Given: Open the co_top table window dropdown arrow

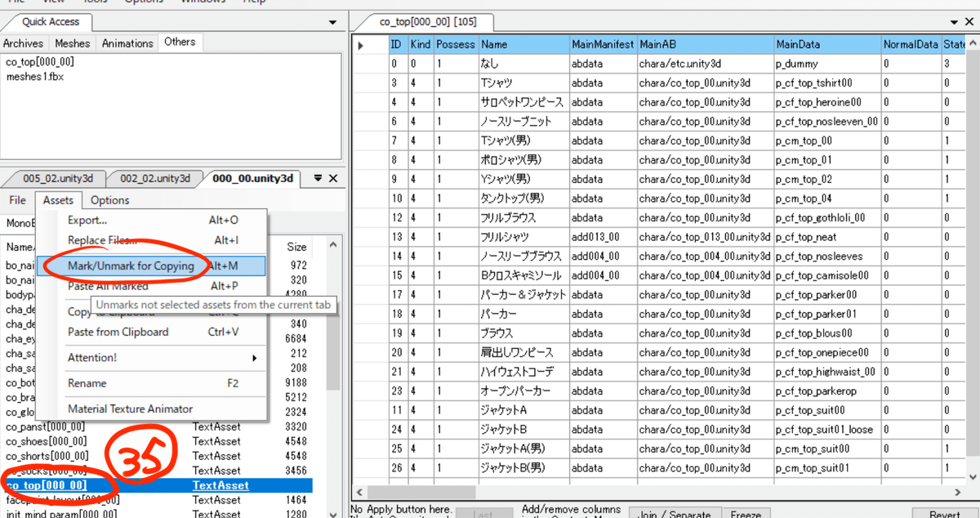Looking at the screenshot, I should point(956,22).
